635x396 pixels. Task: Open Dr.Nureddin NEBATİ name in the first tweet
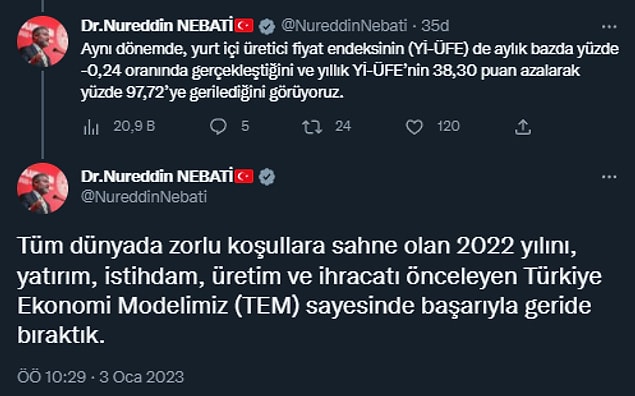157,26
